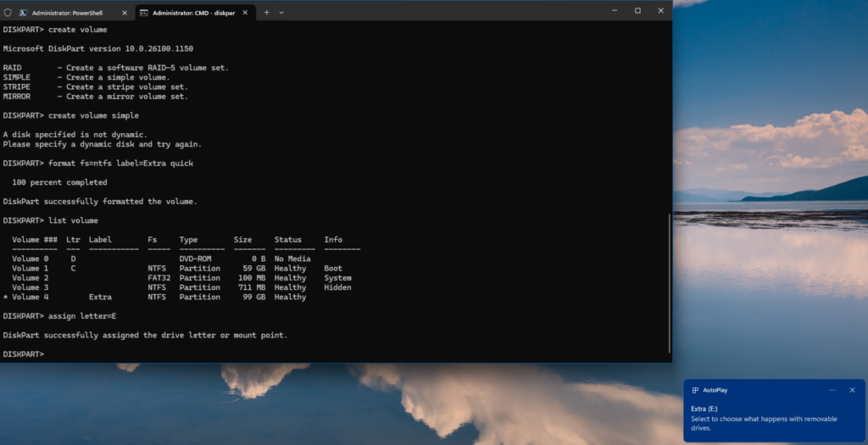Click the 'Volume 3' row label

coord(30,287)
